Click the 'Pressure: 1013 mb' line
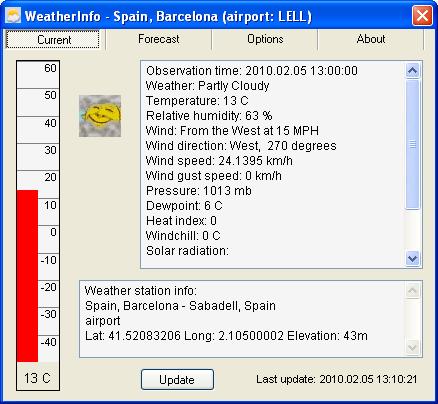The width and height of the screenshot is (438, 404). (x=199, y=191)
